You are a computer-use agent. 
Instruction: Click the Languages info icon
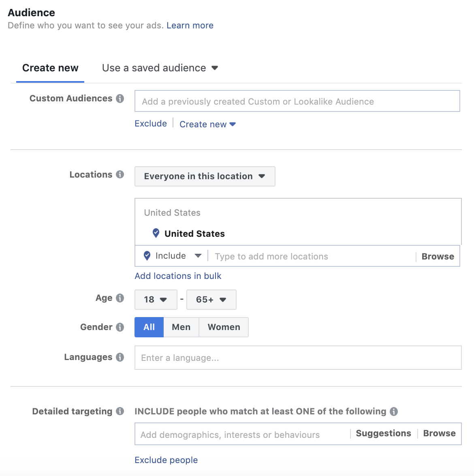coord(120,357)
